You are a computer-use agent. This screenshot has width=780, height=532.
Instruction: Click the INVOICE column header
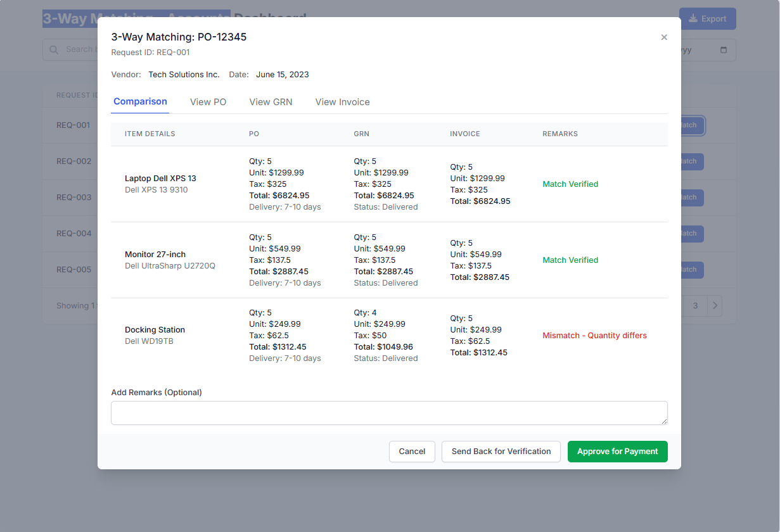pos(465,134)
